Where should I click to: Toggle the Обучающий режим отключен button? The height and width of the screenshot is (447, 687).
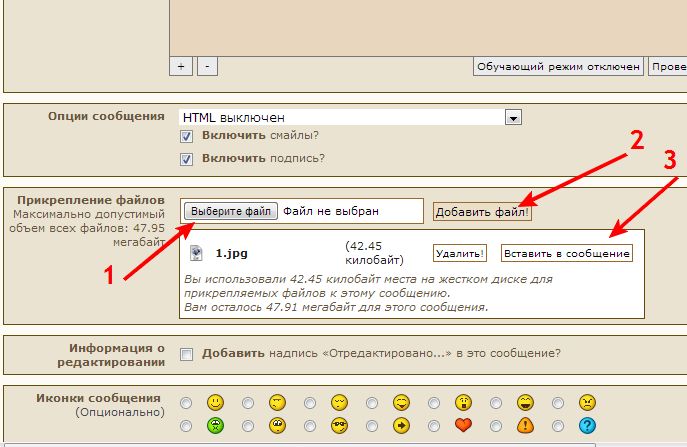click(557, 67)
